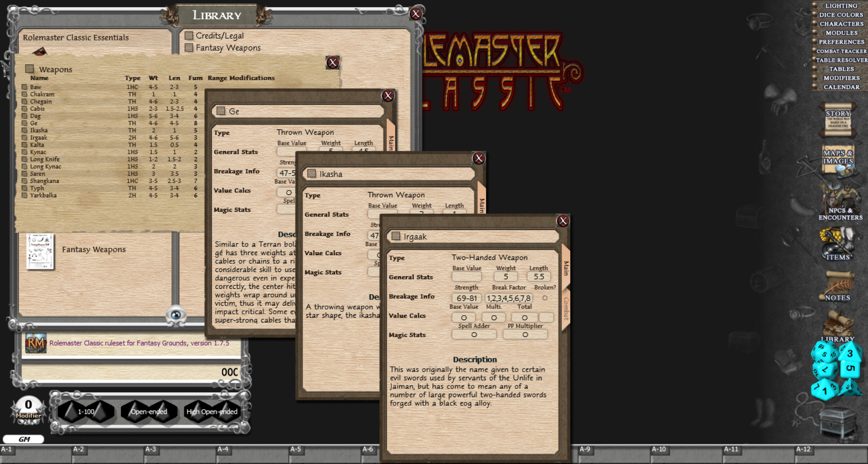868x464 pixels.
Task: Open the Calendar menu button
Action: click(841, 87)
